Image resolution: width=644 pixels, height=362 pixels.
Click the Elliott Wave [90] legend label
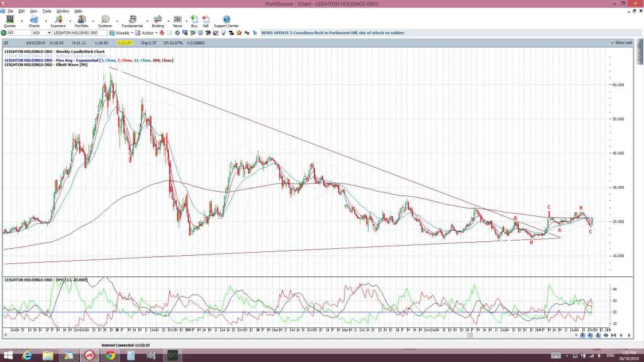click(46, 65)
